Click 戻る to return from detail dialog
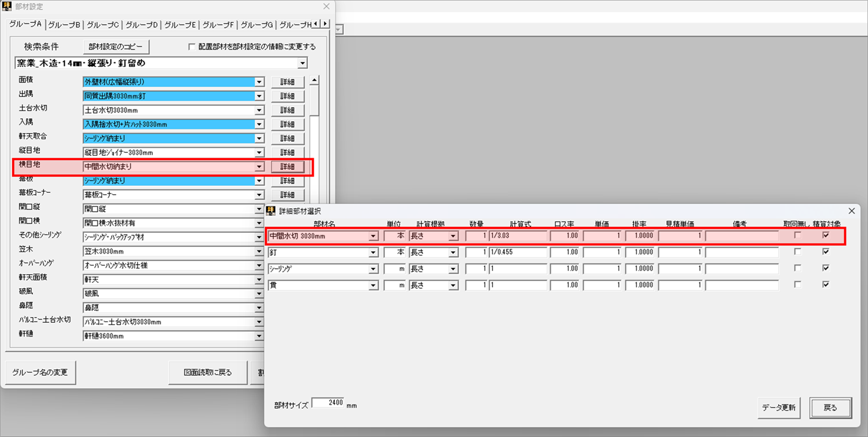 pyautogui.click(x=830, y=408)
